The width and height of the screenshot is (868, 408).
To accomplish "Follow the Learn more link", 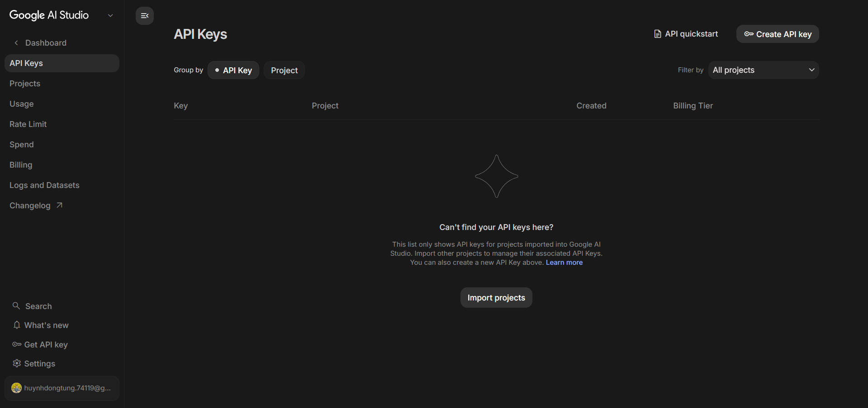I will click(x=564, y=263).
